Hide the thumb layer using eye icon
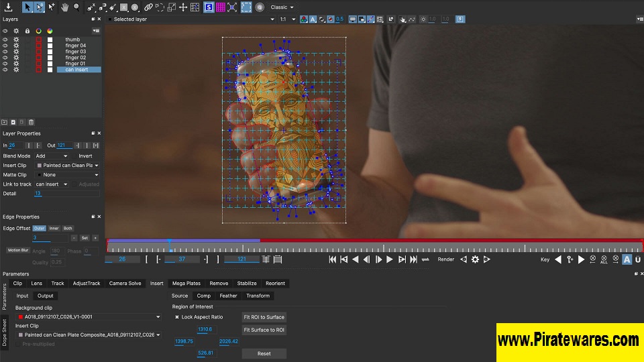This screenshot has height=362, width=644. pyautogui.click(x=5, y=40)
